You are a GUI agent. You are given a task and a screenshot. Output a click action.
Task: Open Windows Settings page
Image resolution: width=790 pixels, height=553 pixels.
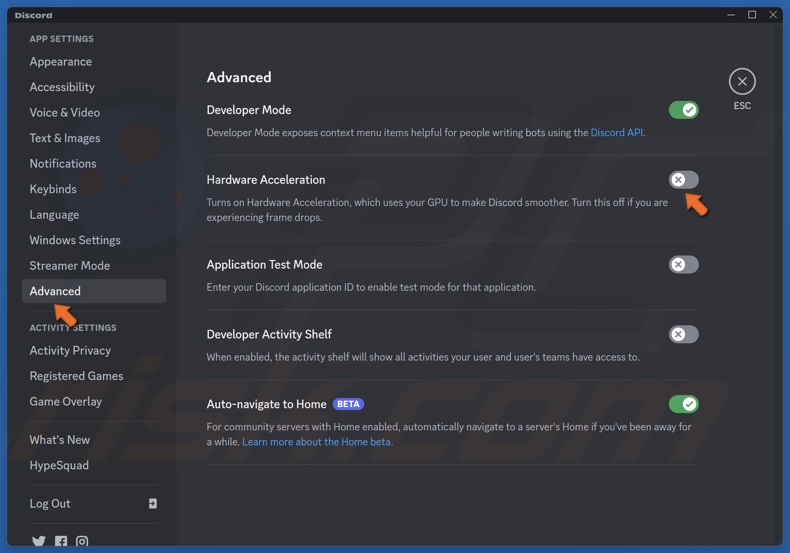[x=94, y=240]
